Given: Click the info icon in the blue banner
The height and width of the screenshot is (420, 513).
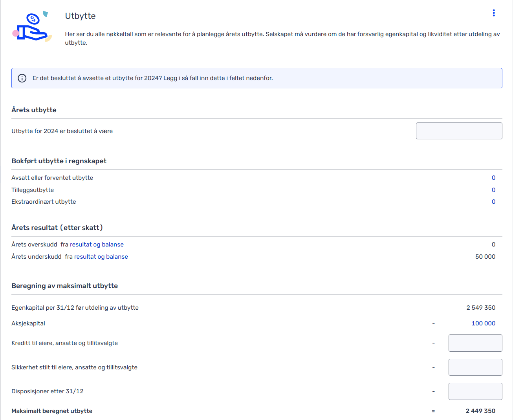Looking at the screenshot, I should click(x=22, y=78).
